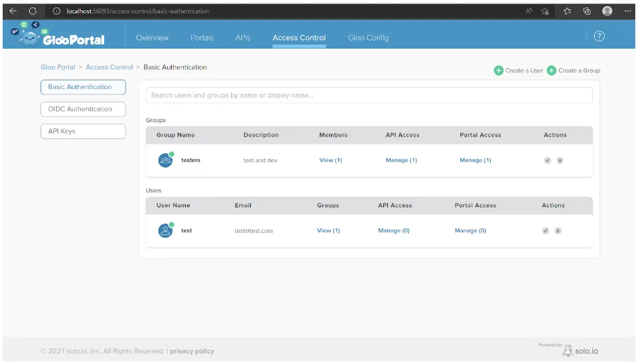Viewport: 638px width, 364px height.
Task: Click the browser address bar URL
Action: tap(138, 11)
